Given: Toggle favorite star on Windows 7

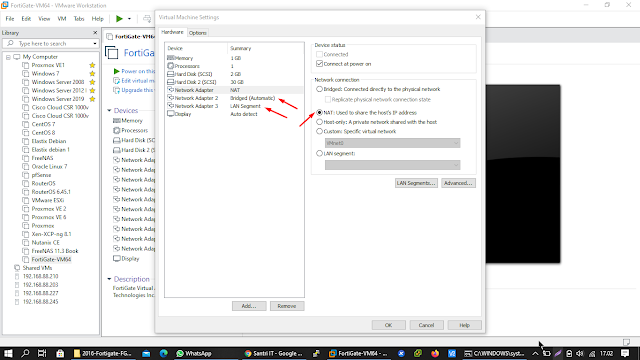Looking at the screenshot, I should 92,74.
